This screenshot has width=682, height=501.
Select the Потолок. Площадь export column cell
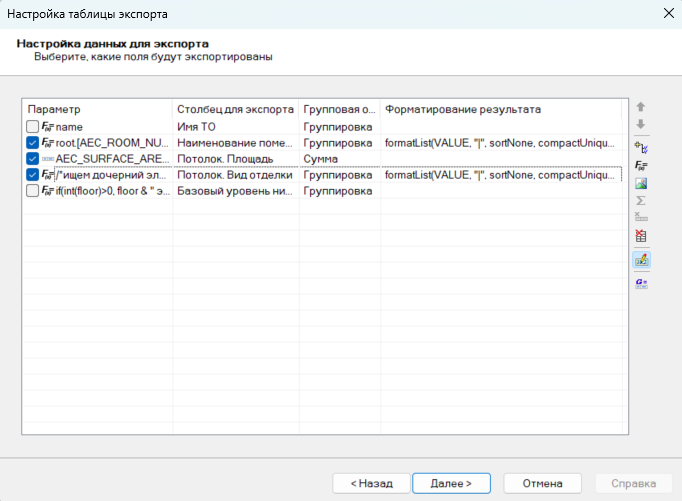(235, 159)
